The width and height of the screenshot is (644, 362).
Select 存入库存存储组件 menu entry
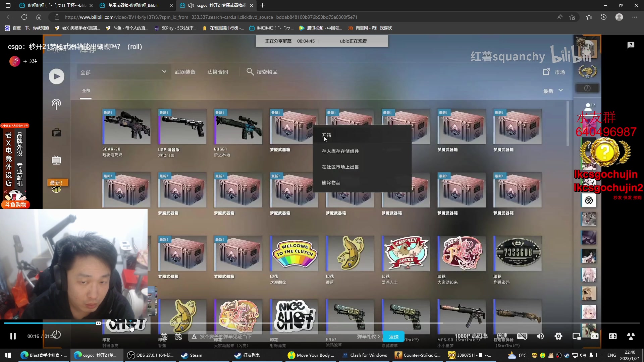362,151
